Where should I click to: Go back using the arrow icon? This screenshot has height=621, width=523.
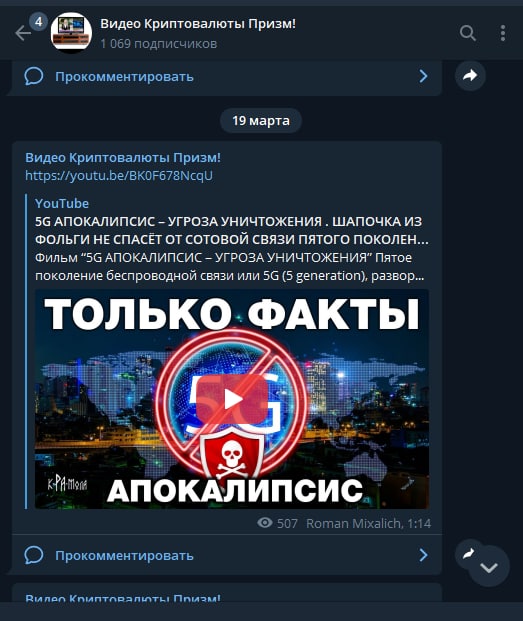[x=23, y=33]
